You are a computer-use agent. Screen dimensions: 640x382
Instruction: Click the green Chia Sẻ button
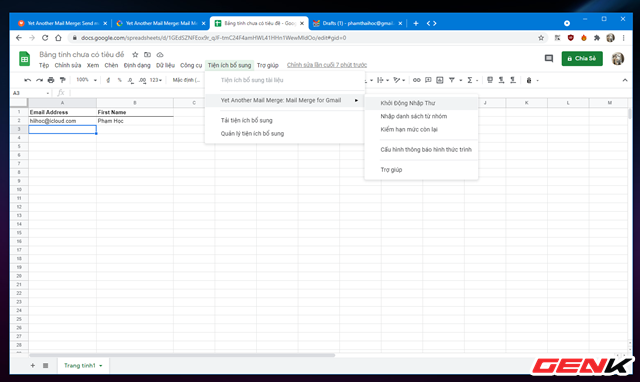click(582, 58)
